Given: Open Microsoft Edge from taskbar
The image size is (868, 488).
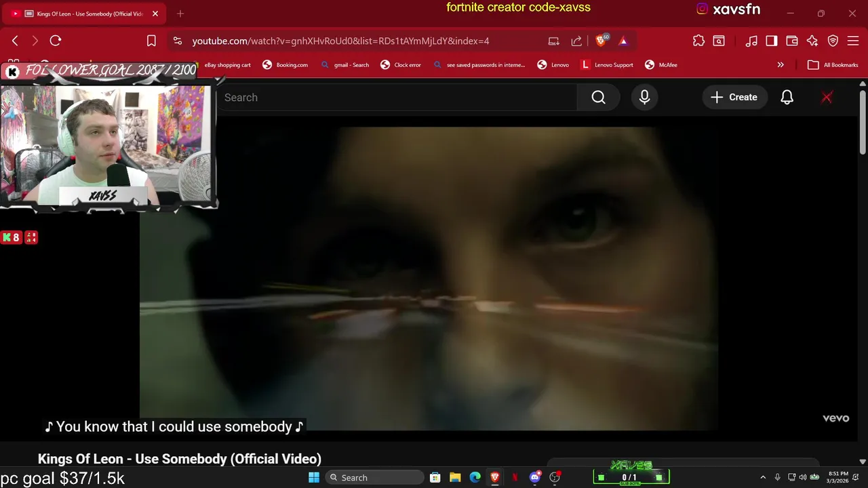Looking at the screenshot, I should pos(475,478).
